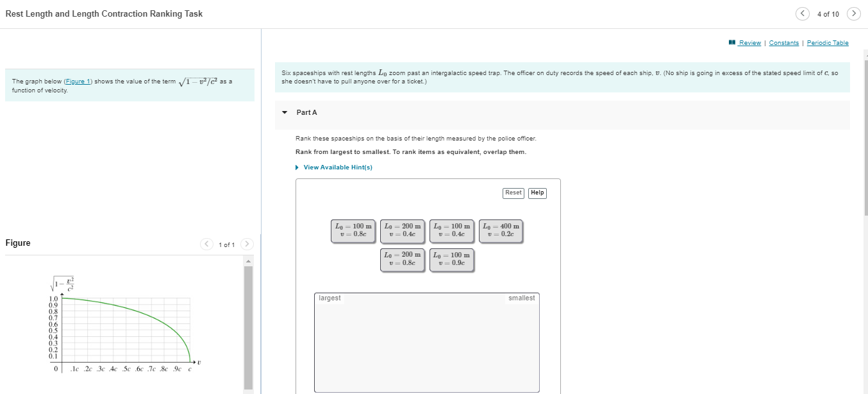Go to the next question arrow
This screenshot has width=868, height=394.
click(x=853, y=13)
